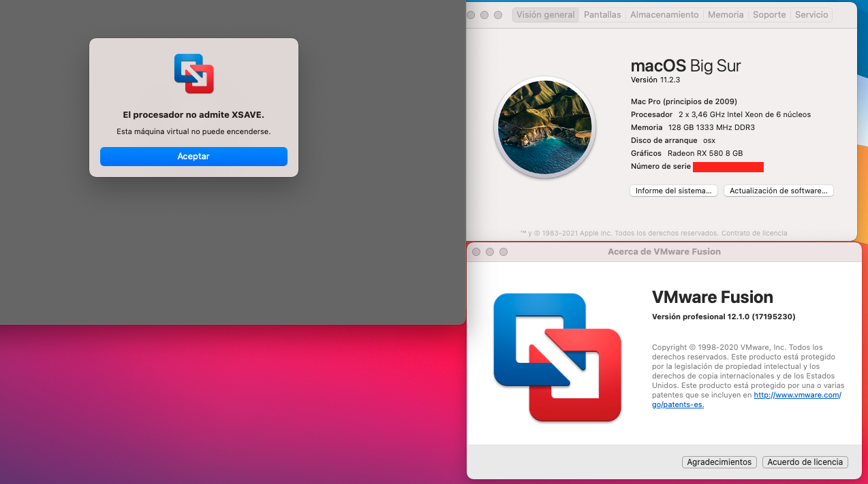This screenshot has height=484, width=868.
Task: Click the VMware Fusion icon in error dialog
Action: pyautogui.click(x=194, y=74)
